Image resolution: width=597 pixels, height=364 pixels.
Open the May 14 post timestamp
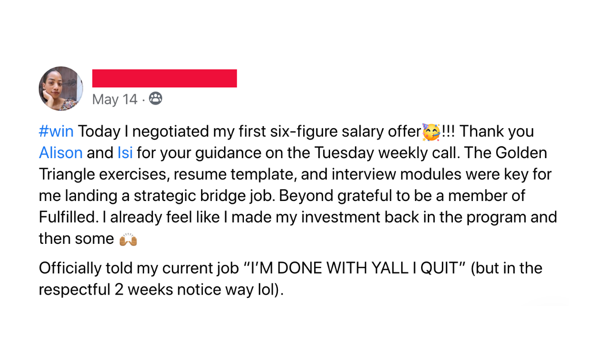pos(114,99)
